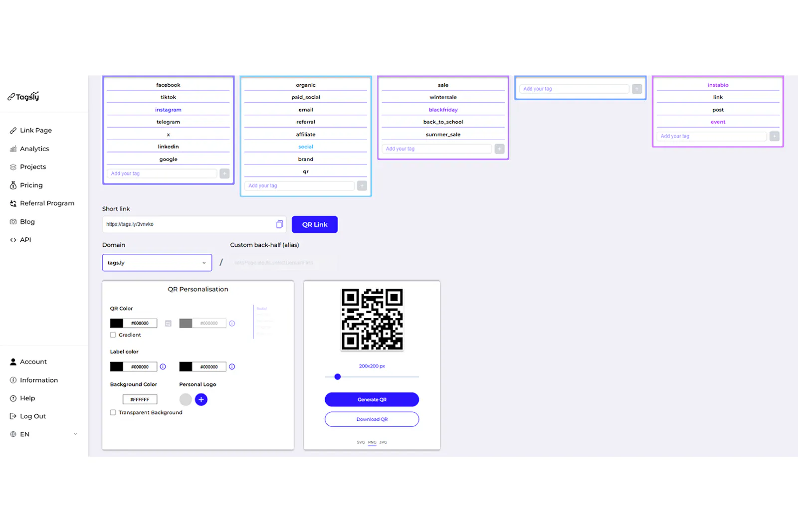Screen dimensions: 798x532
Task: Click the Download QR button
Action: click(372, 419)
